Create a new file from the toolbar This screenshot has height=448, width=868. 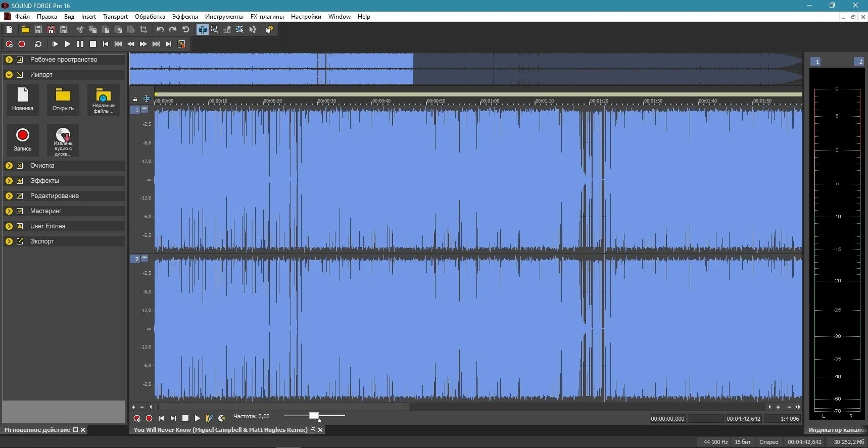point(9,29)
